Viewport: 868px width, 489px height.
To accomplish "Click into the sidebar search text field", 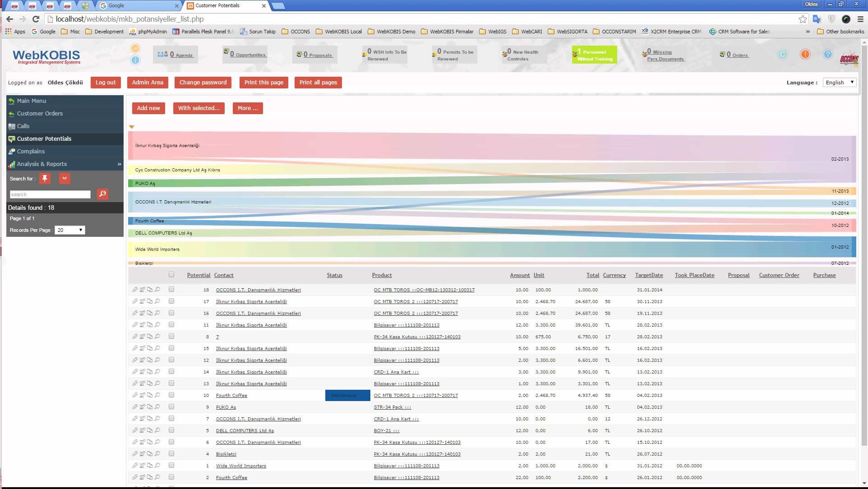I will (x=50, y=194).
